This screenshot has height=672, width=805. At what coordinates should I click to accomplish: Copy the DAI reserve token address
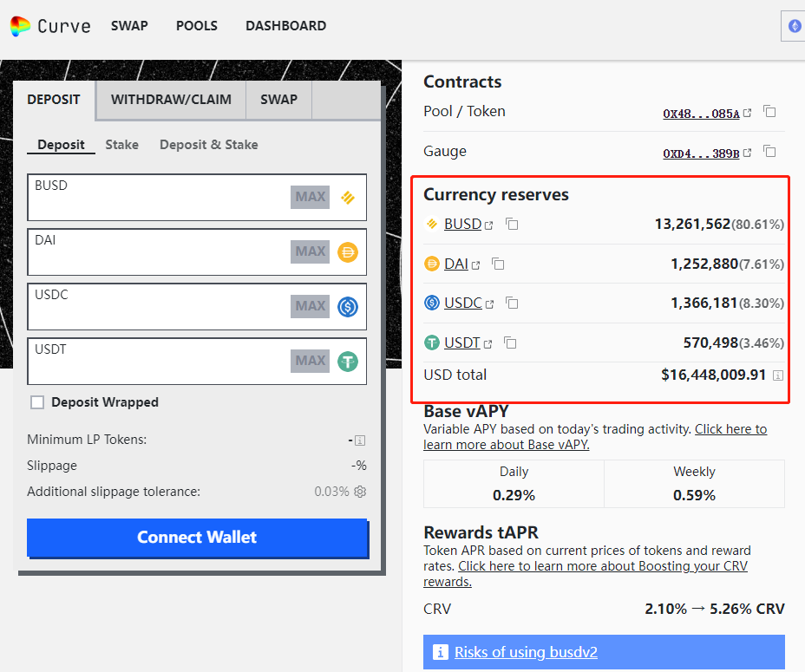coord(498,264)
